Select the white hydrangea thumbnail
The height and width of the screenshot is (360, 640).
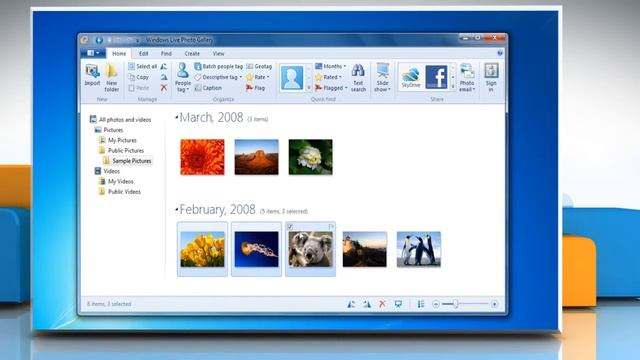311,157
